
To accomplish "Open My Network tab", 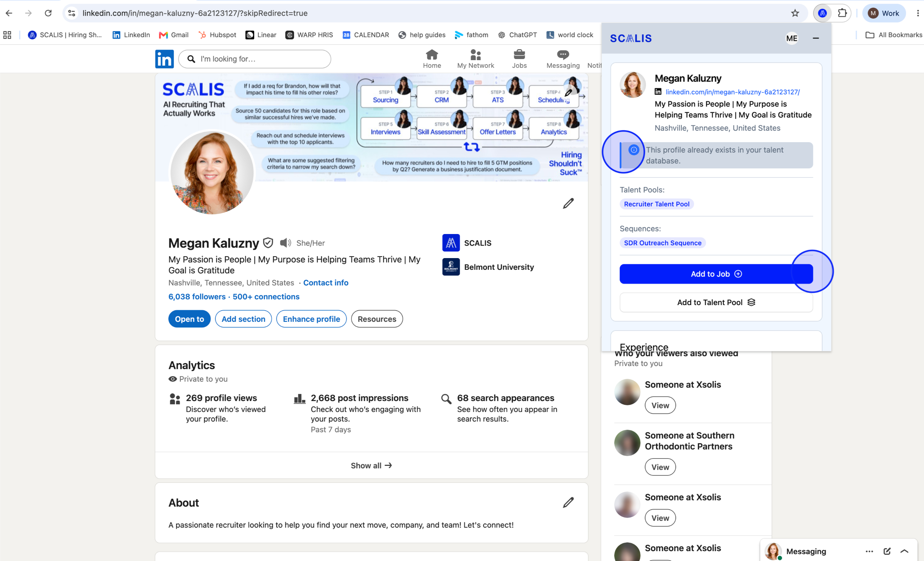I will [x=476, y=59].
